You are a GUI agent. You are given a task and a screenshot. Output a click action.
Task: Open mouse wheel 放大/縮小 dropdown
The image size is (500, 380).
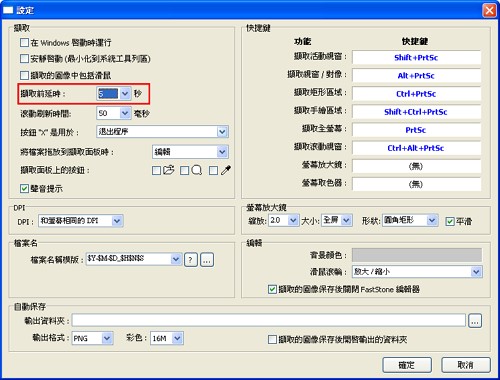pos(476,272)
